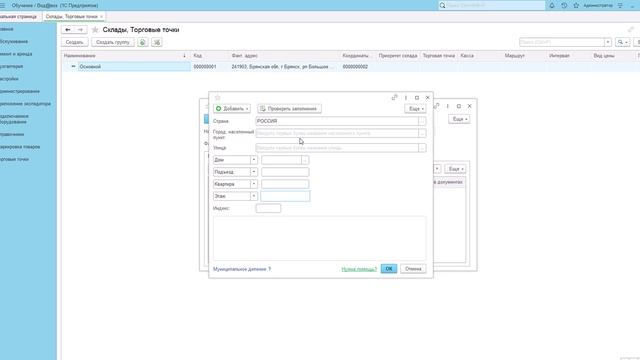Close the Склады, Торговые точки tab
The height and width of the screenshot is (360, 640).
(x=101, y=16)
